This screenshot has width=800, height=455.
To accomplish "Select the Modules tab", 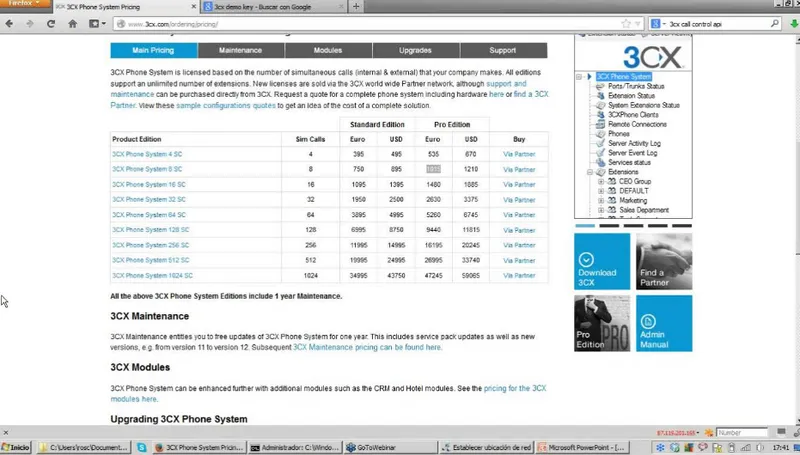I will click(328, 50).
